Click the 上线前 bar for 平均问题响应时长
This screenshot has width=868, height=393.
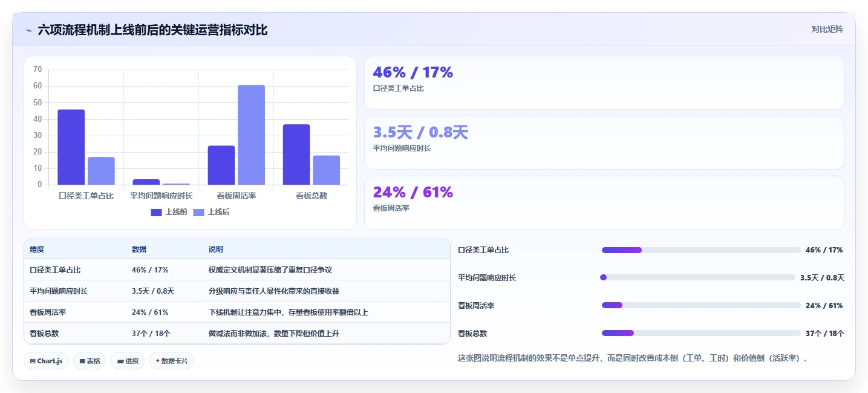click(146, 182)
